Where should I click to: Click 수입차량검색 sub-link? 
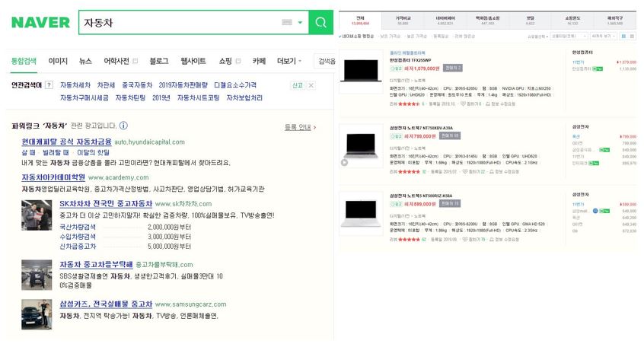[x=78, y=237]
